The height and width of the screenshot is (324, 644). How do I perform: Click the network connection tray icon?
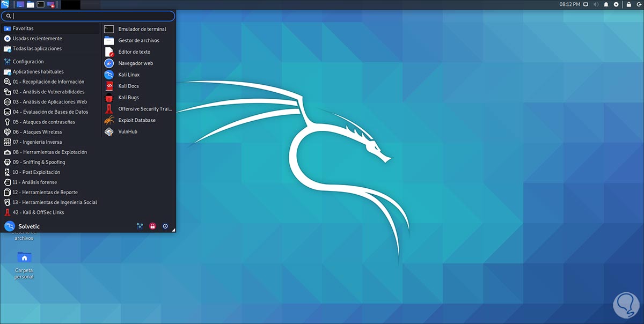(586, 4)
